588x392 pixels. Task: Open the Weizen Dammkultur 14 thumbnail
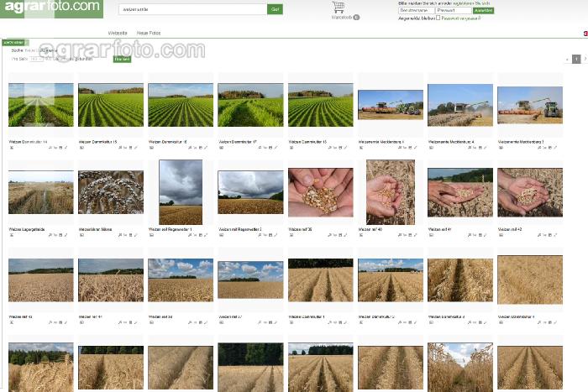coord(41,105)
